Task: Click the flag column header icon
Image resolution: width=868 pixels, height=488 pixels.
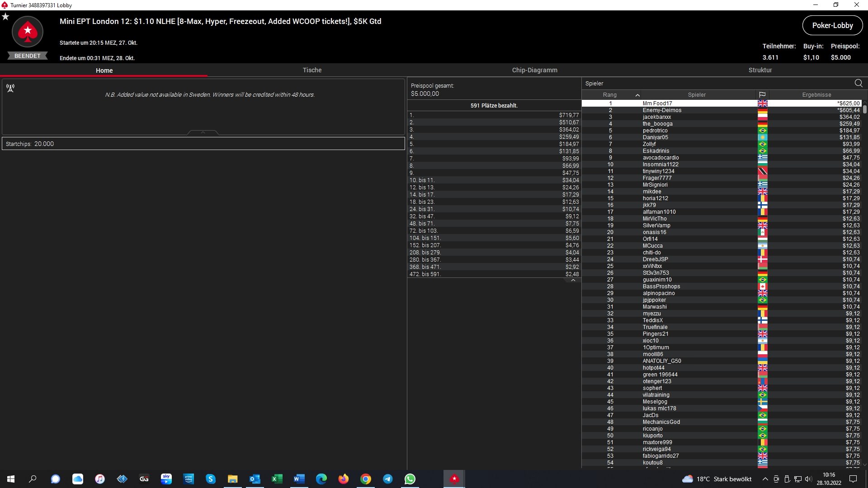Action: pos(762,95)
